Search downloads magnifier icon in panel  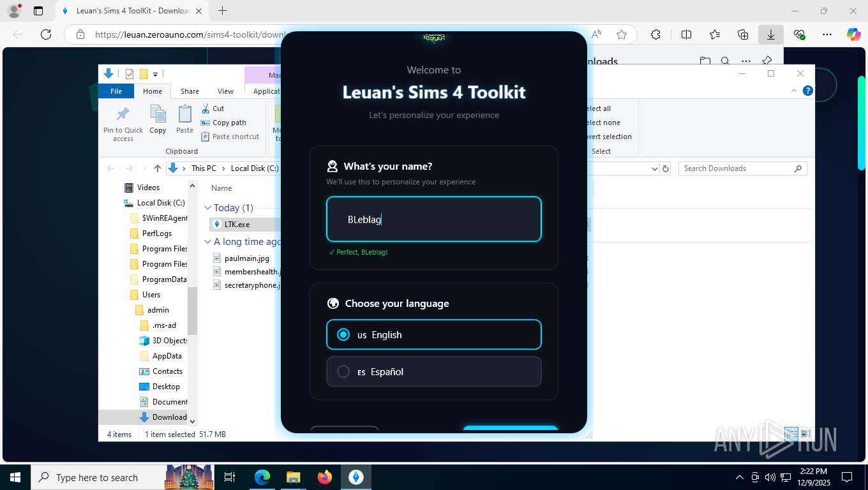(x=725, y=61)
